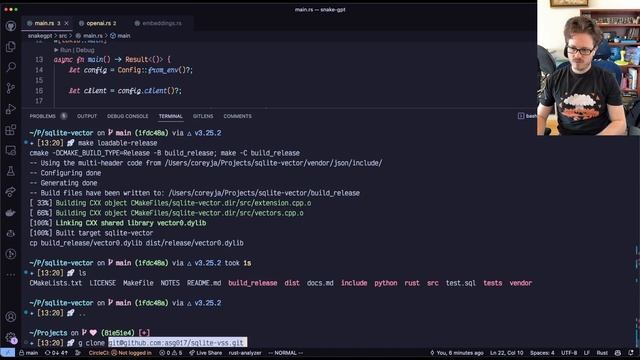Close the main.rs tab

67,23
